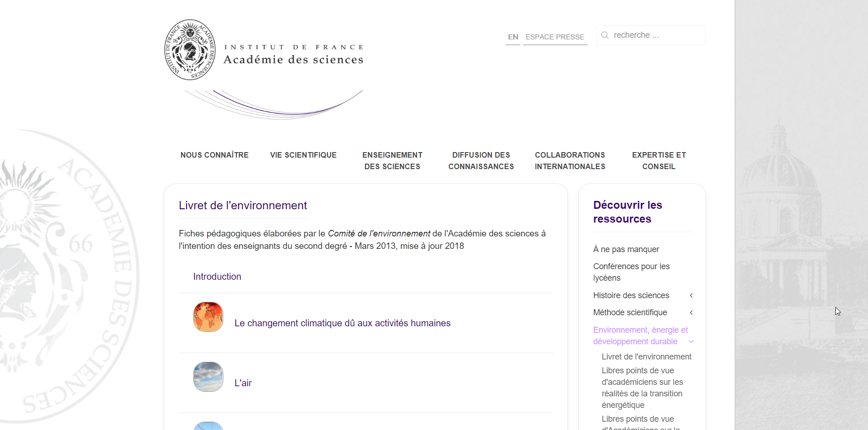Open Libres points de vue transition énergétique
868x430 pixels.
(642, 388)
